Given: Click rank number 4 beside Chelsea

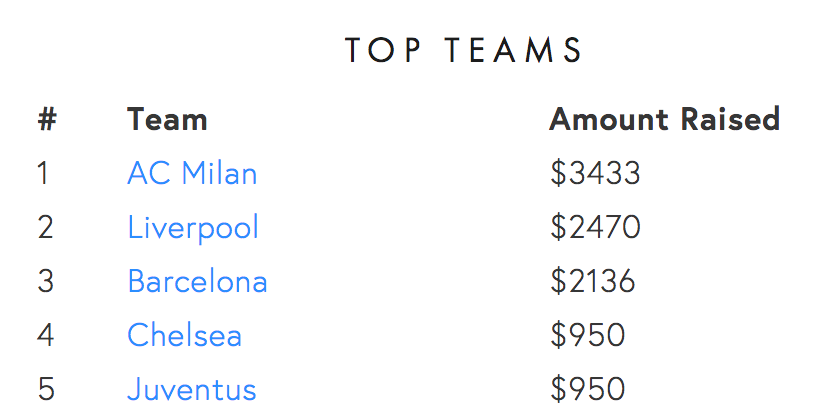Looking at the screenshot, I should [45, 335].
